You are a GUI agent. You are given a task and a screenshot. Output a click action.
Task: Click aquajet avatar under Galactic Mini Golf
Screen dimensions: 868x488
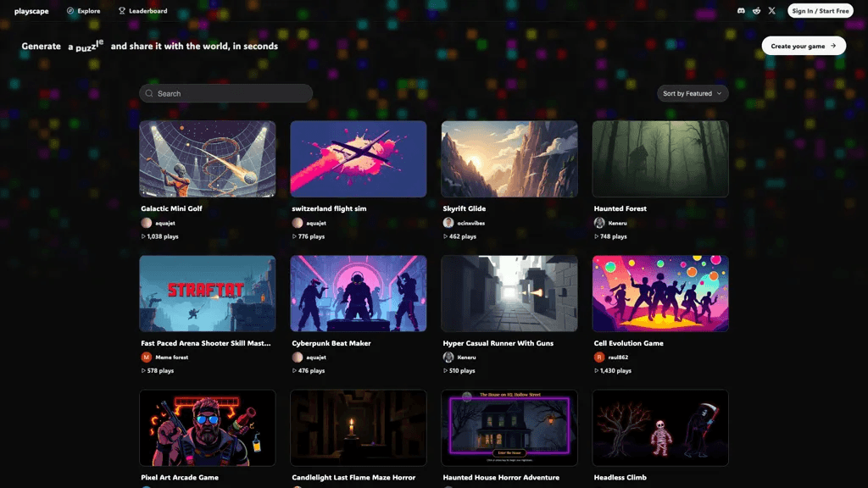point(146,223)
